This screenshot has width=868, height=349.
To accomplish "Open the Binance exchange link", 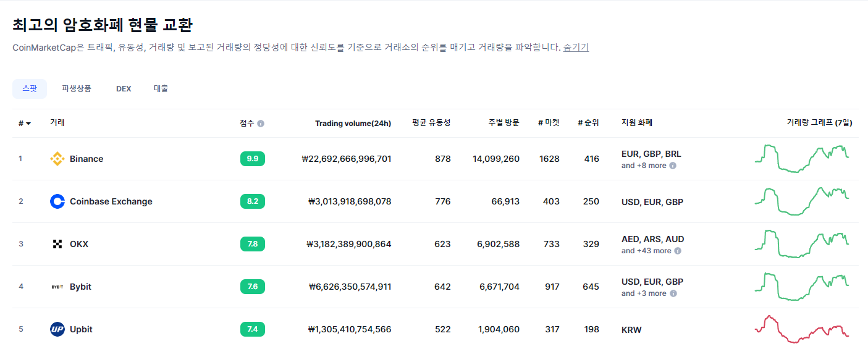I will (86, 159).
